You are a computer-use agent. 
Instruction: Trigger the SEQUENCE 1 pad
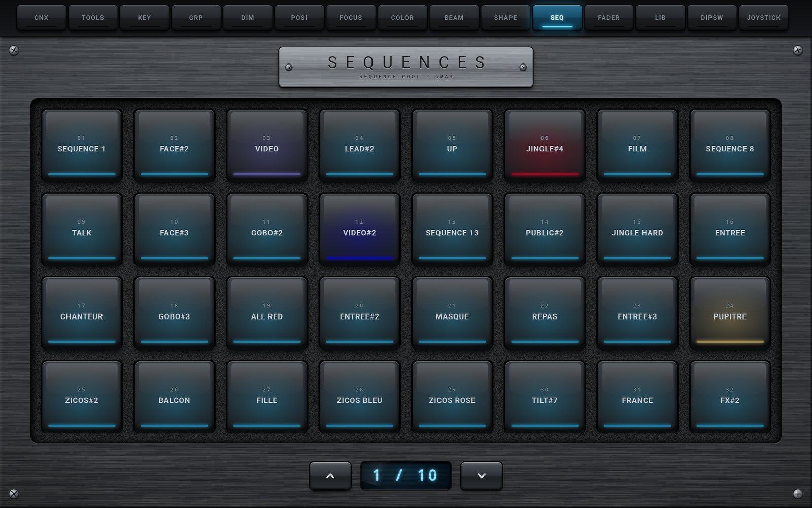(x=82, y=145)
